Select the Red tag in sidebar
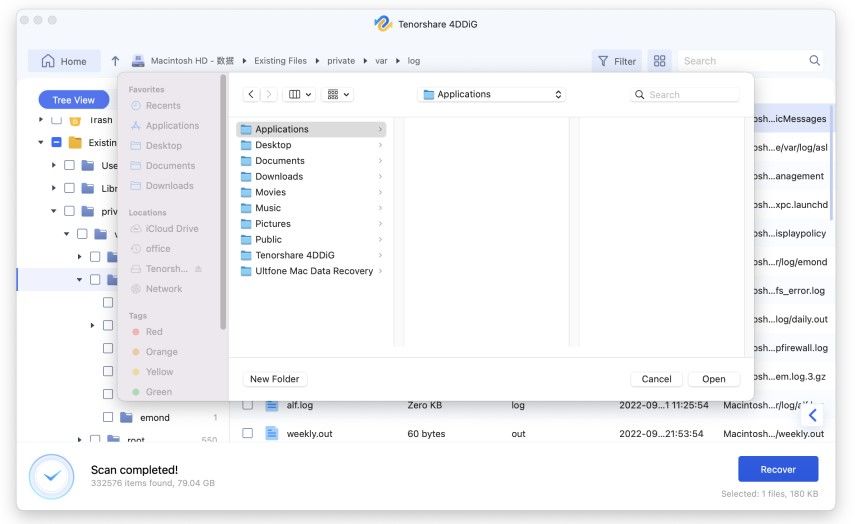The image size is (855, 524). point(154,332)
